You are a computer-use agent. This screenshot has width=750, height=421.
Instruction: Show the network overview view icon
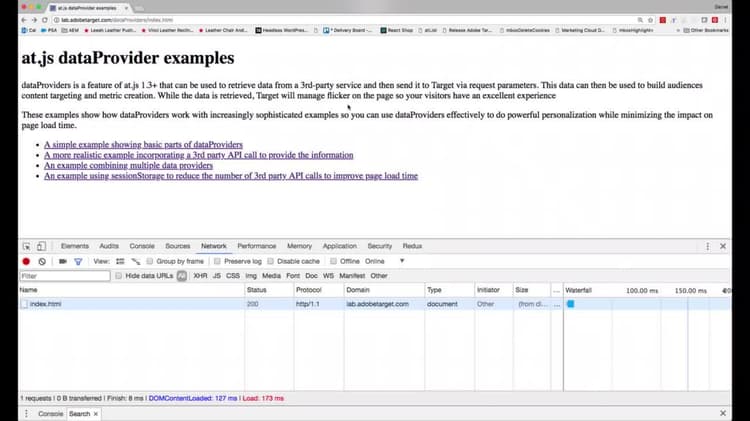136,262
